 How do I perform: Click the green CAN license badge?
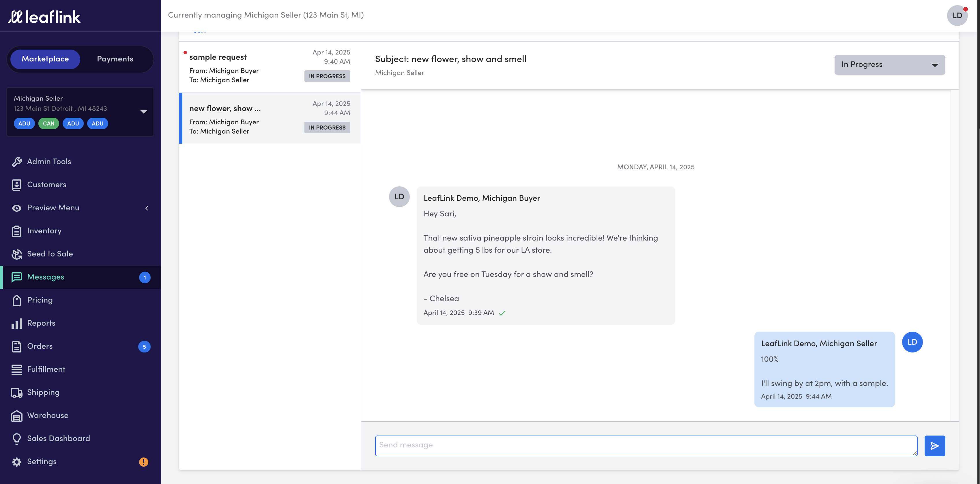[x=49, y=123]
